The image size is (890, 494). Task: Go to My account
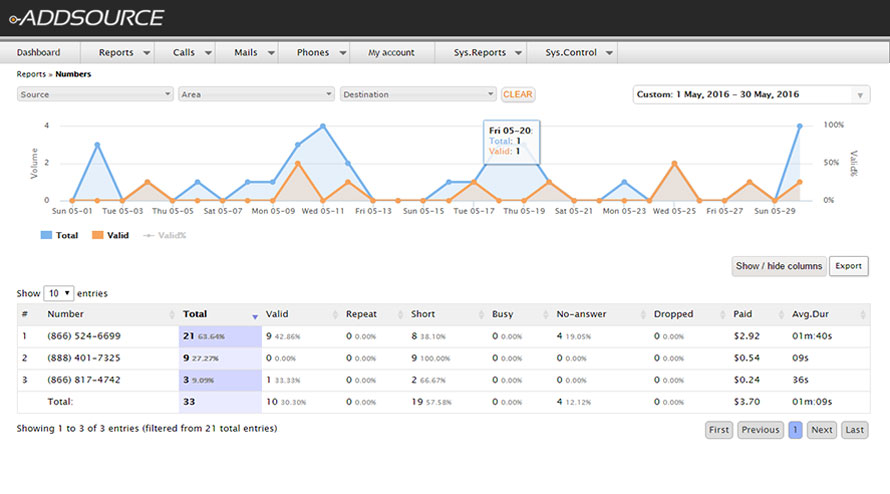coord(392,52)
